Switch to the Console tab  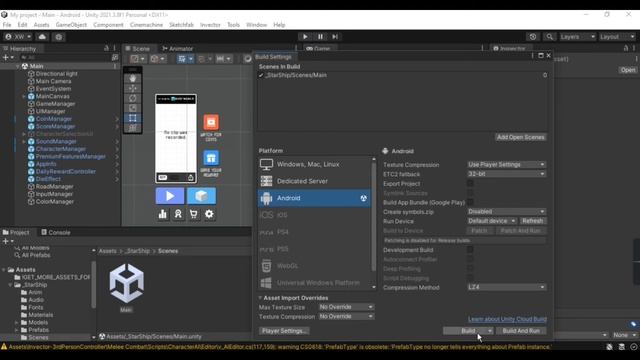56,232
